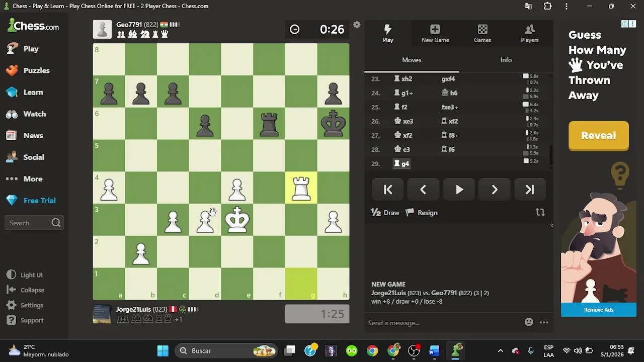Click the sidebar Search field
Image resolution: width=644 pixels, height=362 pixels.
pos(33,223)
